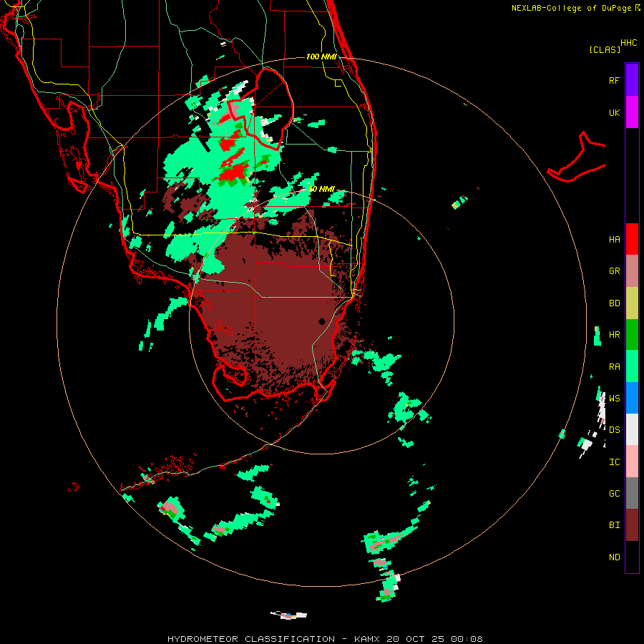Click the BD yellow legend swatch
Screen dimensions: 644x644
632,303
